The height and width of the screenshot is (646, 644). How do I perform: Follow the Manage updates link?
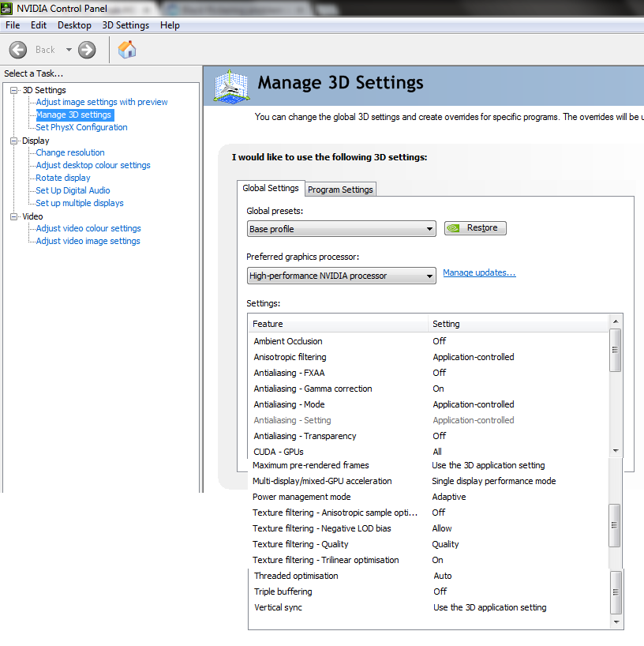click(x=479, y=272)
